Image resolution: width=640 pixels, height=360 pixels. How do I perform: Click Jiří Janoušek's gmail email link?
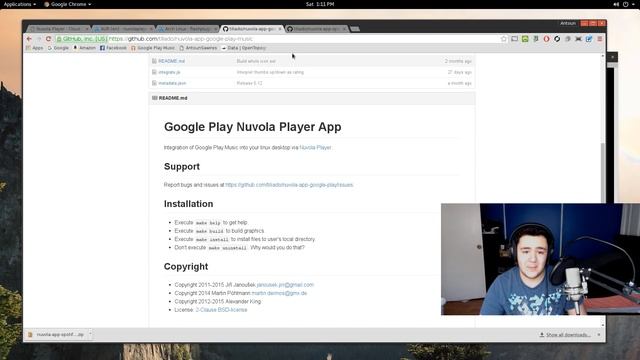[285, 285]
